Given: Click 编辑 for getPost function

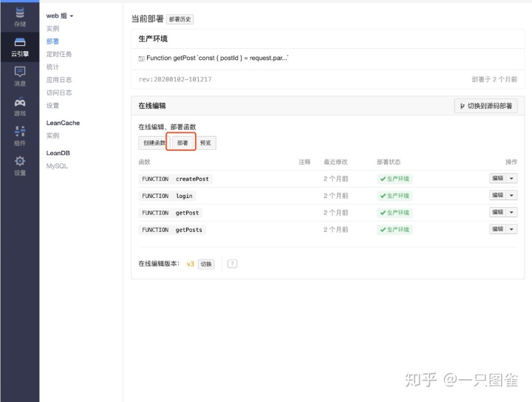Looking at the screenshot, I should click(498, 212).
